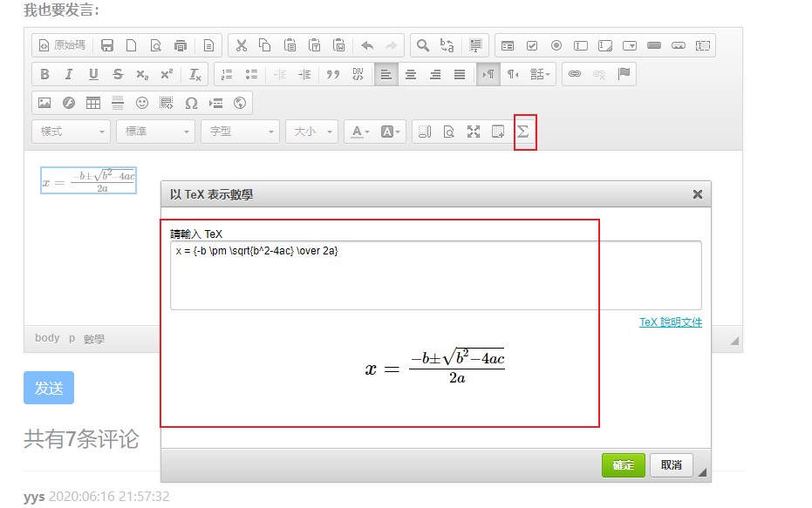812x508 pixels.
Task: Open the text color picker
Action: pyautogui.click(x=358, y=132)
